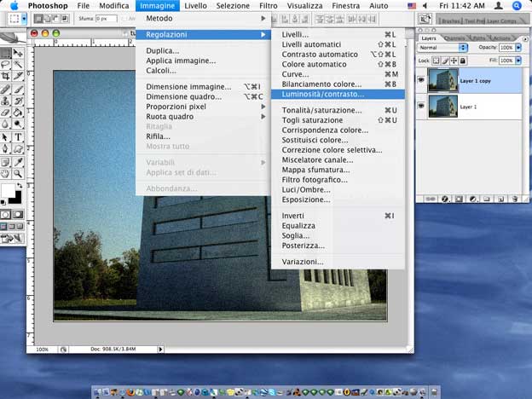Viewport: 532px width, 399px height.
Task: Click the black background color swatch
Action: (16, 197)
